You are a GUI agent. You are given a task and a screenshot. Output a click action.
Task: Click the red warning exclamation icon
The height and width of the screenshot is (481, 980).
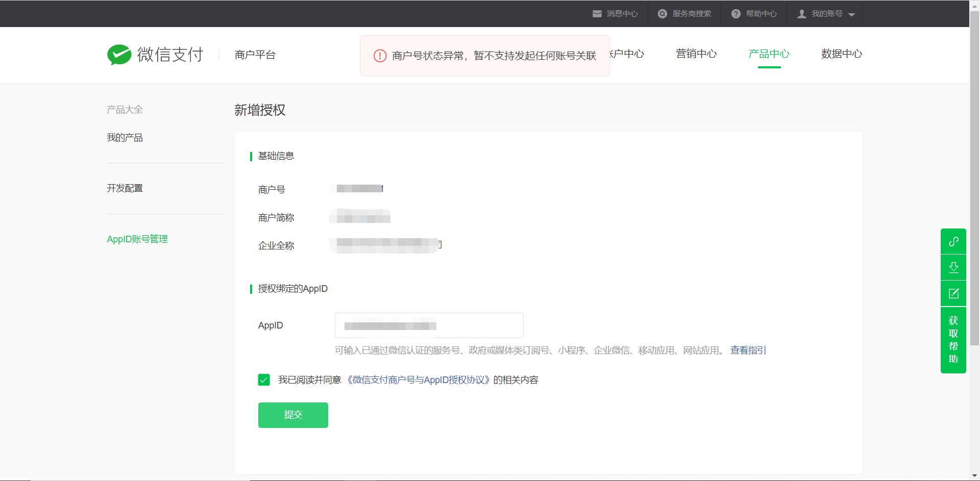point(380,56)
